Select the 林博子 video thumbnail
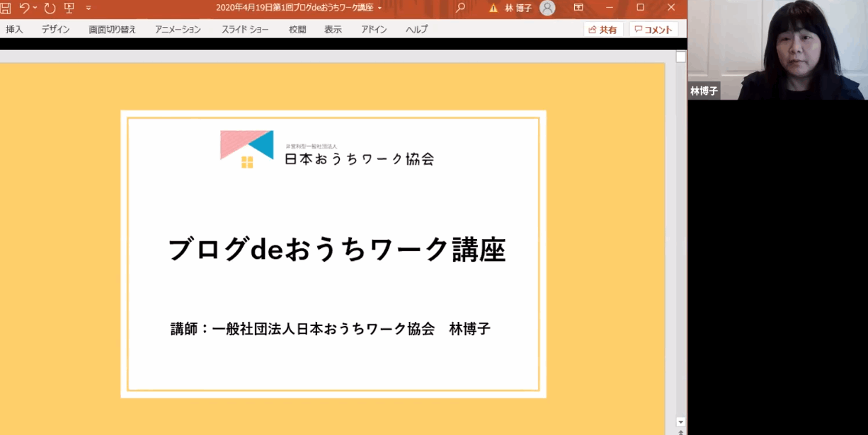 point(777,50)
